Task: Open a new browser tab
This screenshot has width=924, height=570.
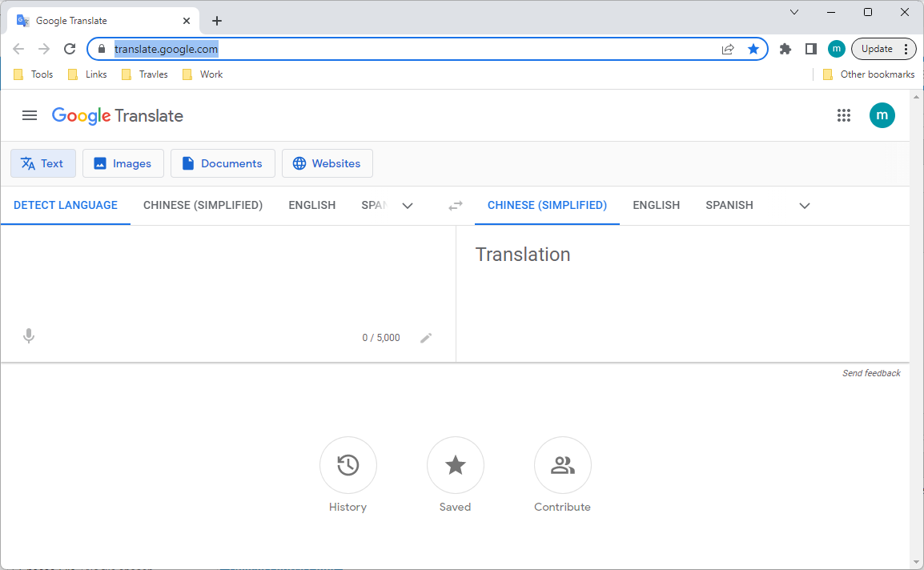Action: coord(217,21)
